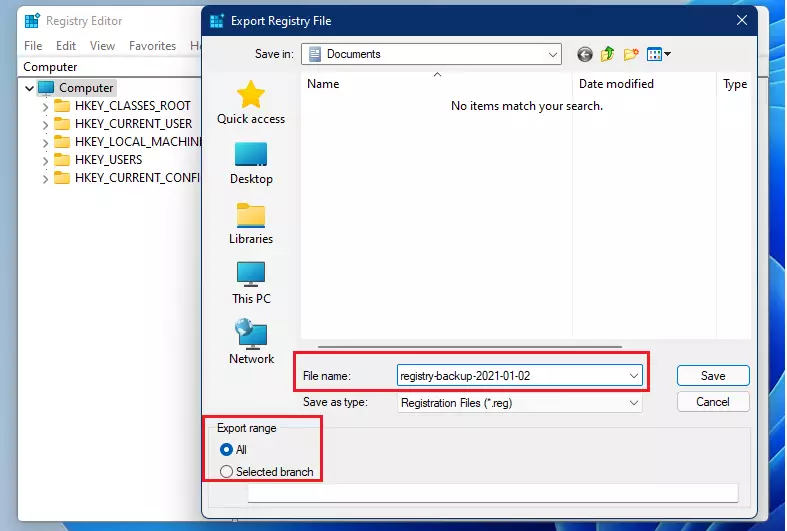Expand the HKEY_CLASSES_ROOT key
Screen dimensions: 787x531
[x=45, y=106]
